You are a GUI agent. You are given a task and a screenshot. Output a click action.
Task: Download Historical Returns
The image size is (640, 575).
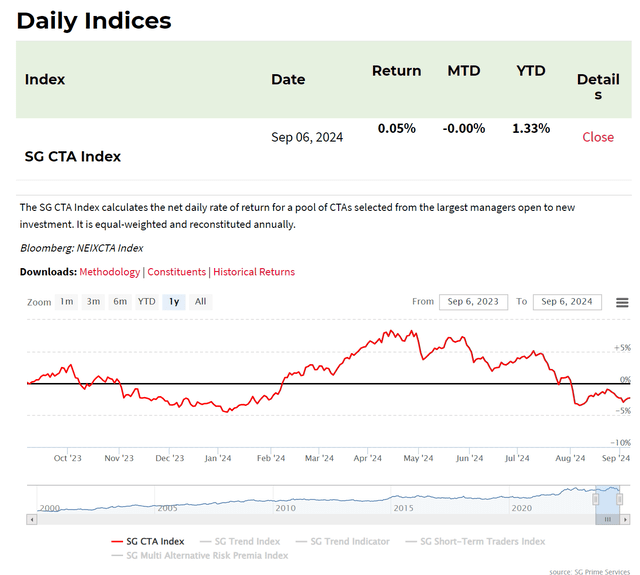(x=254, y=272)
